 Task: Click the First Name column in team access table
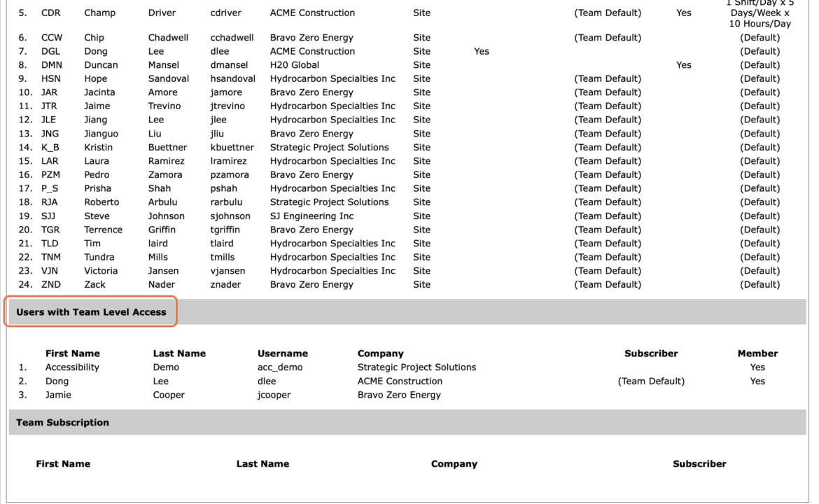(73, 353)
